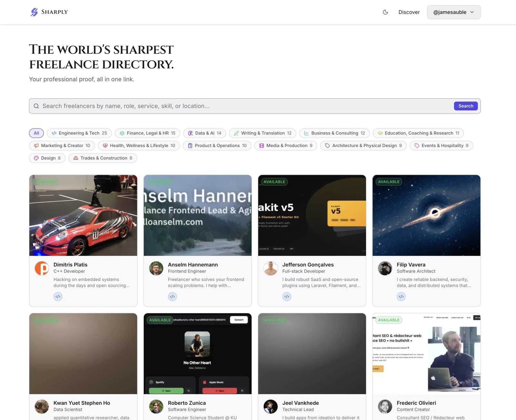The width and height of the screenshot is (516, 420).
Task: Open Roberto Zunica No Other Heart thumbnail
Action: [x=198, y=354]
